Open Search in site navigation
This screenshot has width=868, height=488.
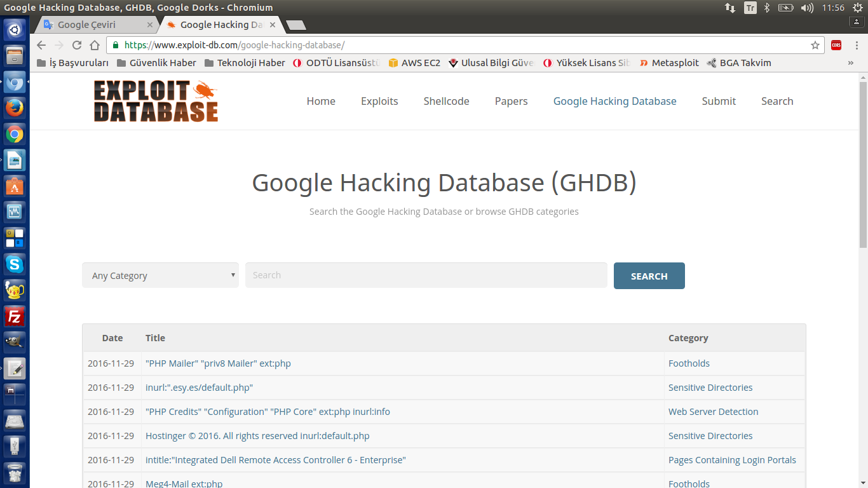pos(777,101)
